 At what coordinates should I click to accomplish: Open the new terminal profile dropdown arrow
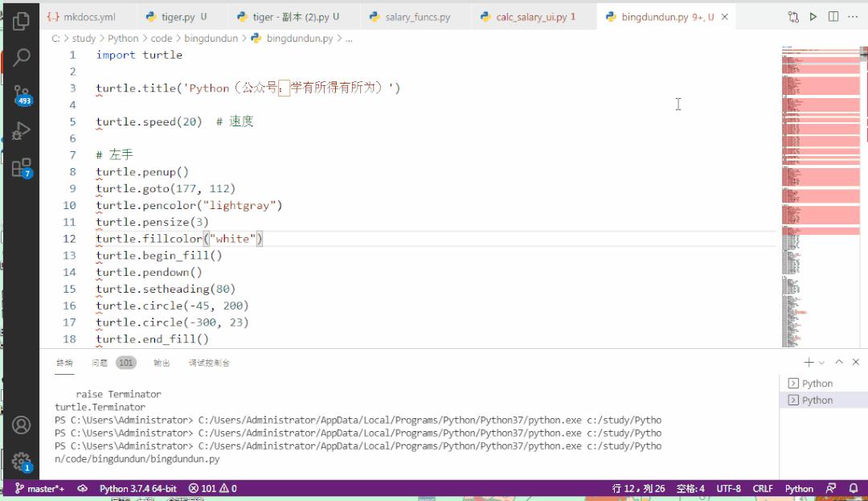[x=821, y=363]
